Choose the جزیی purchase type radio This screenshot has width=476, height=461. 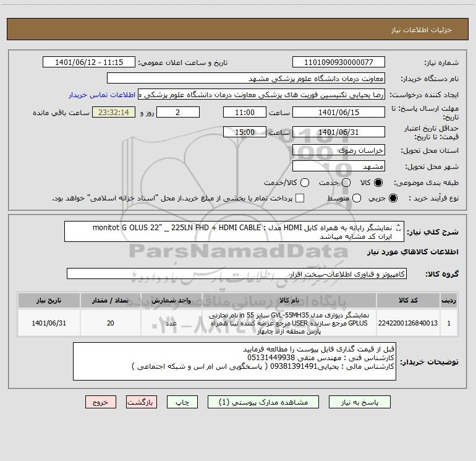click(x=393, y=198)
